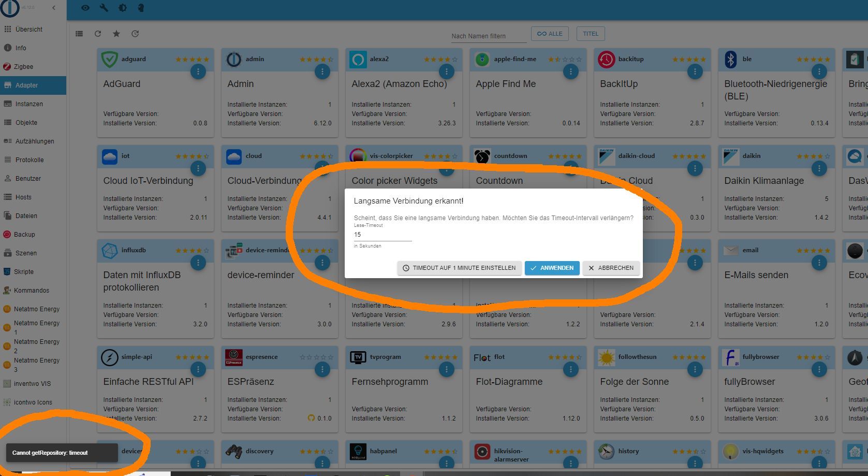This screenshot has width=868, height=476.
Task: Click the fullybrowser adapter icon
Action: pos(730,357)
